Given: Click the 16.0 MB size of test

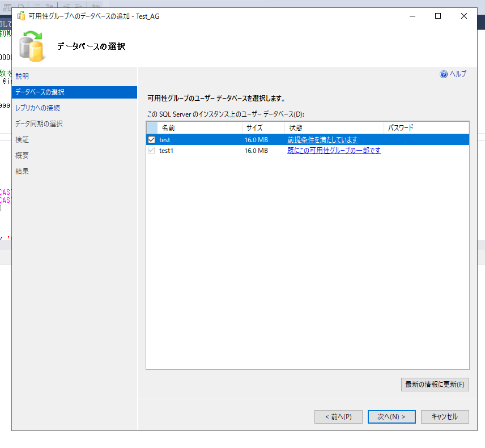Looking at the screenshot, I should tap(256, 140).
